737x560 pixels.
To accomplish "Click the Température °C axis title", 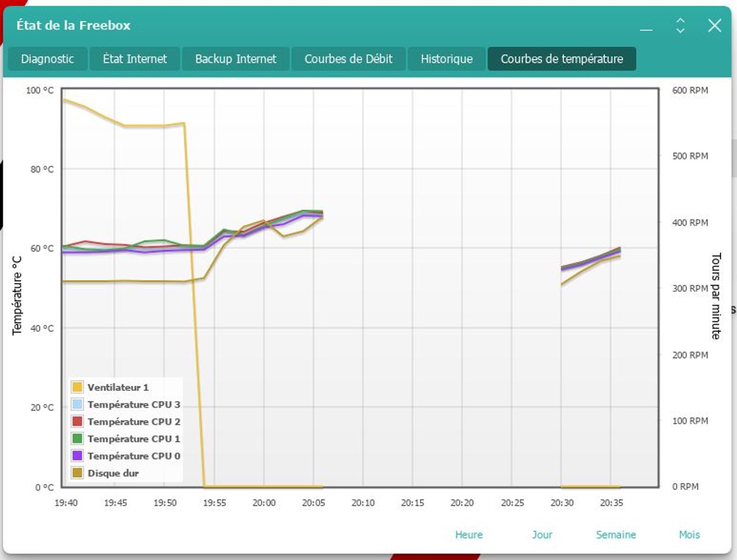I will coord(17,296).
